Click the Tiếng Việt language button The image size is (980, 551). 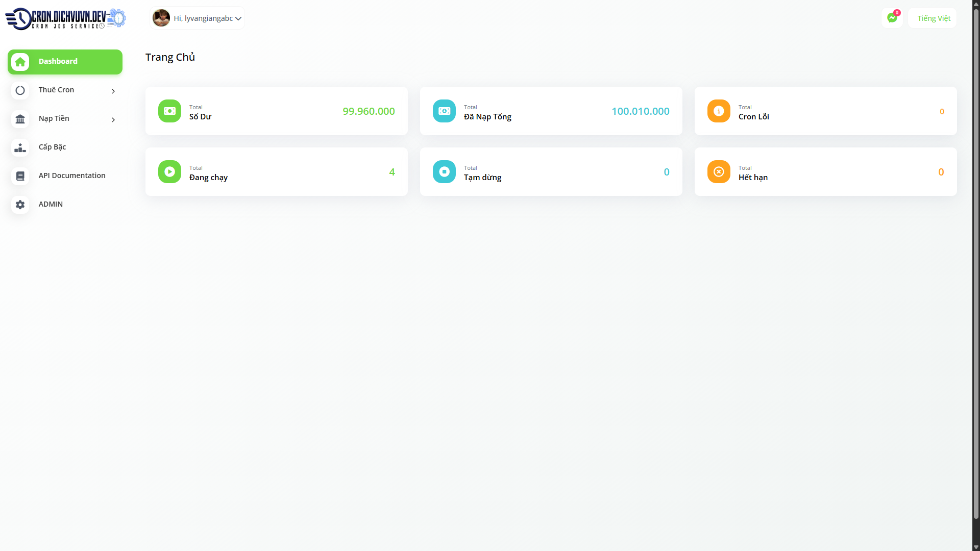tap(934, 18)
